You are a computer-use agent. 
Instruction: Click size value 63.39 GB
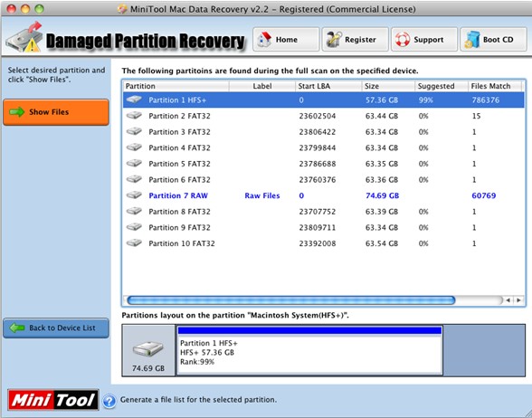coord(382,212)
